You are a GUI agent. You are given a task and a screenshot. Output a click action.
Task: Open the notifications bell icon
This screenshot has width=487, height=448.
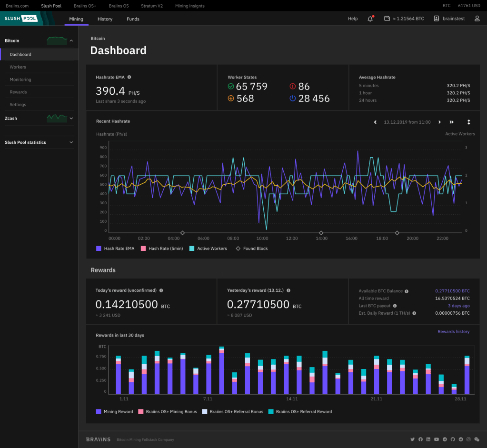370,19
